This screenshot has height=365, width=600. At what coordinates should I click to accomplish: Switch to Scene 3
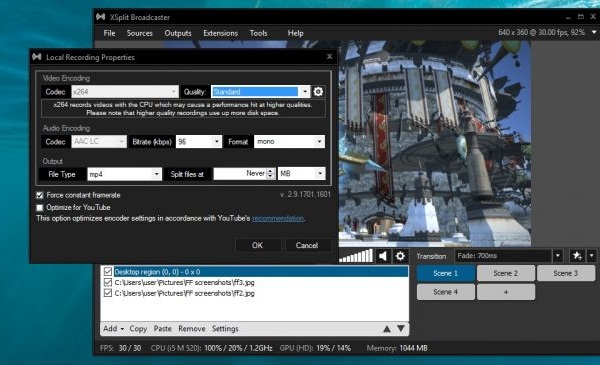(566, 273)
